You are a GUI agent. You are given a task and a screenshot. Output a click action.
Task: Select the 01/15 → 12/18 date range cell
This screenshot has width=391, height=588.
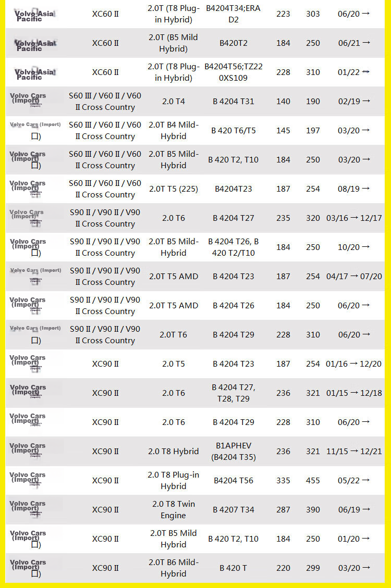pyautogui.click(x=354, y=393)
